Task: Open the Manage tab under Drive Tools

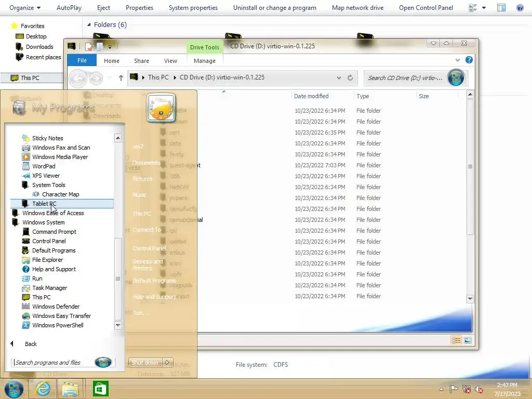Action: coord(205,61)
